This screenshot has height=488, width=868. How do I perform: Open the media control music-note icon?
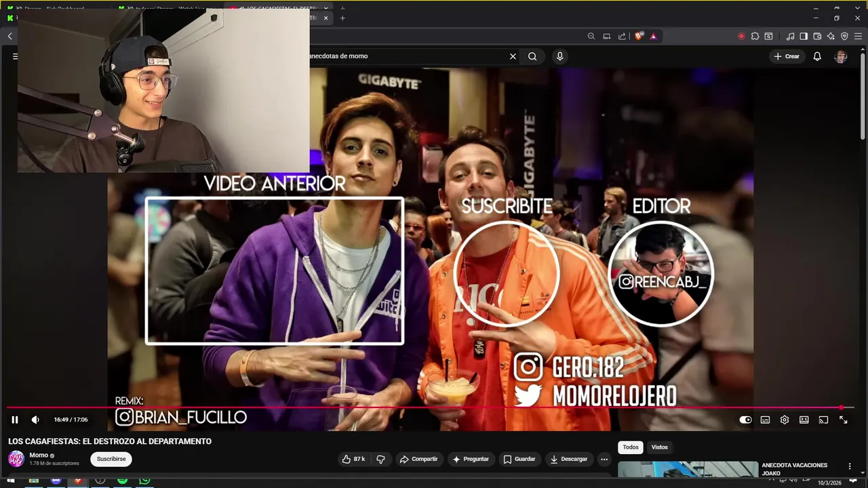pos(790,36)
